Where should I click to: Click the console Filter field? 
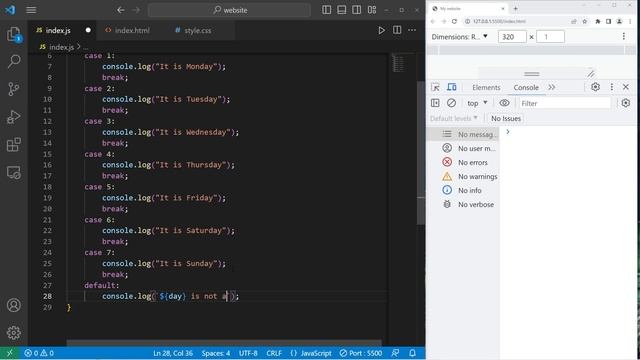click(565, 103)
